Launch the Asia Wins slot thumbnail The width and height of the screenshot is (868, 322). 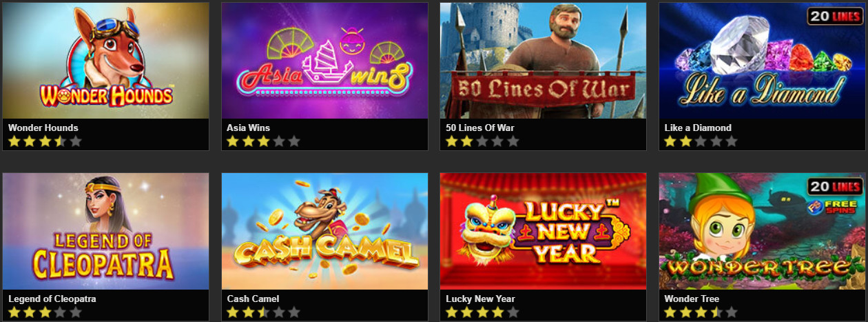click(324, 60)
